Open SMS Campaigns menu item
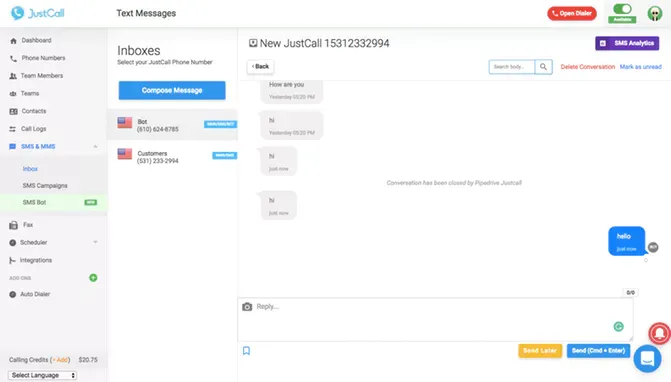 pos(45,186)
